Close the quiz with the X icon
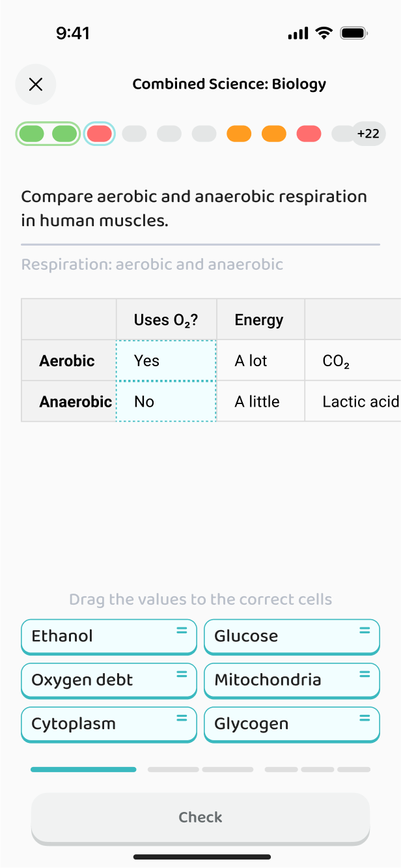 click(36, 84)
